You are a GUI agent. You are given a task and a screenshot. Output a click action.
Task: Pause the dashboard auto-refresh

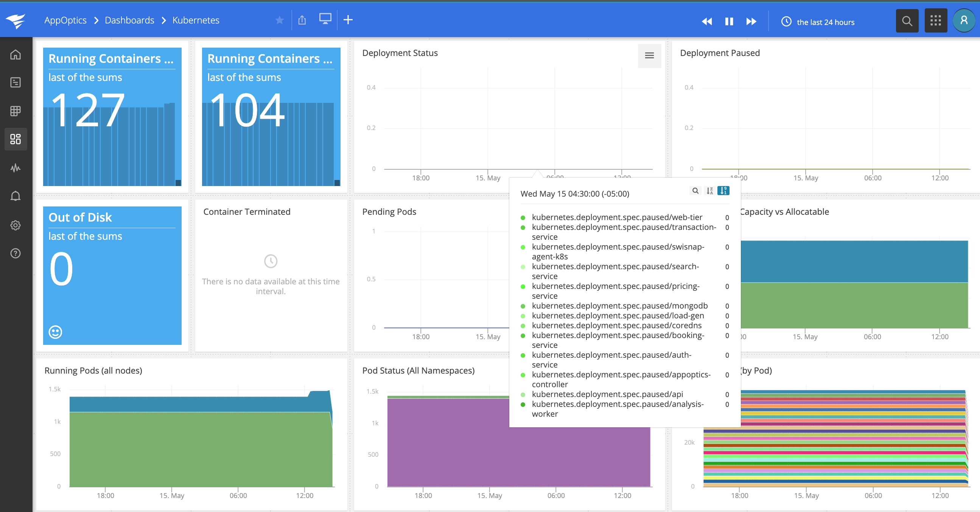tap(729, 22)
